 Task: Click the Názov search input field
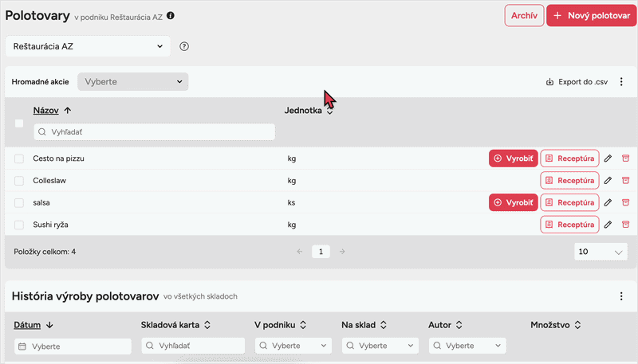tap(155, 131)
